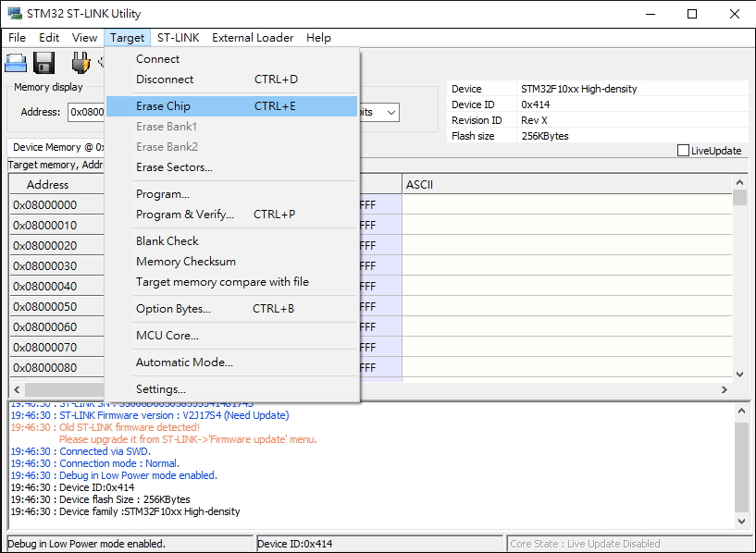756x553 pixels.
Task: Click the Flash size value 256KBytes
Action: pos(545,136)
